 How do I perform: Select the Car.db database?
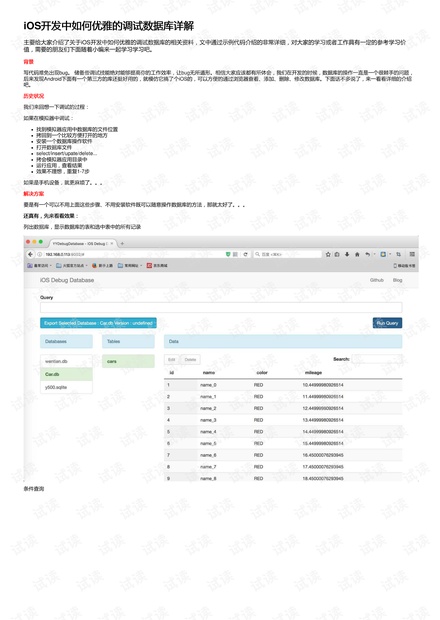[x=66, y=374]
